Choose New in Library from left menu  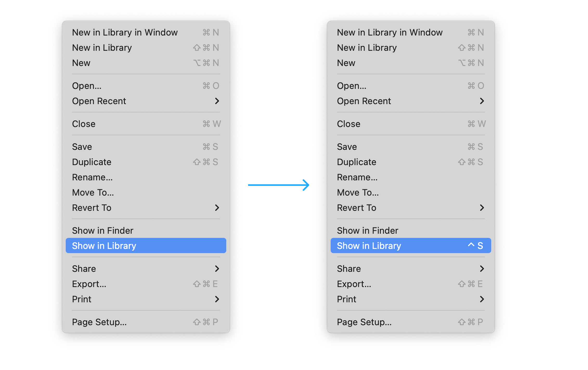[102, 48]
